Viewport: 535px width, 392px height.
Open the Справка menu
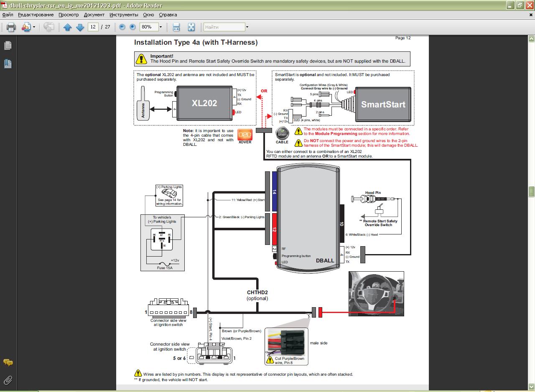[168, 15]
